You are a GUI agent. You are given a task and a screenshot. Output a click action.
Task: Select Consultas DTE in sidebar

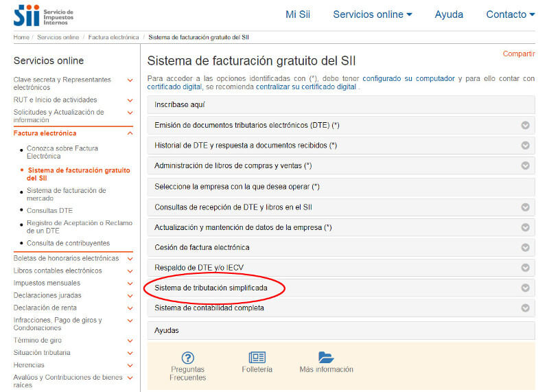coord(49,211)
